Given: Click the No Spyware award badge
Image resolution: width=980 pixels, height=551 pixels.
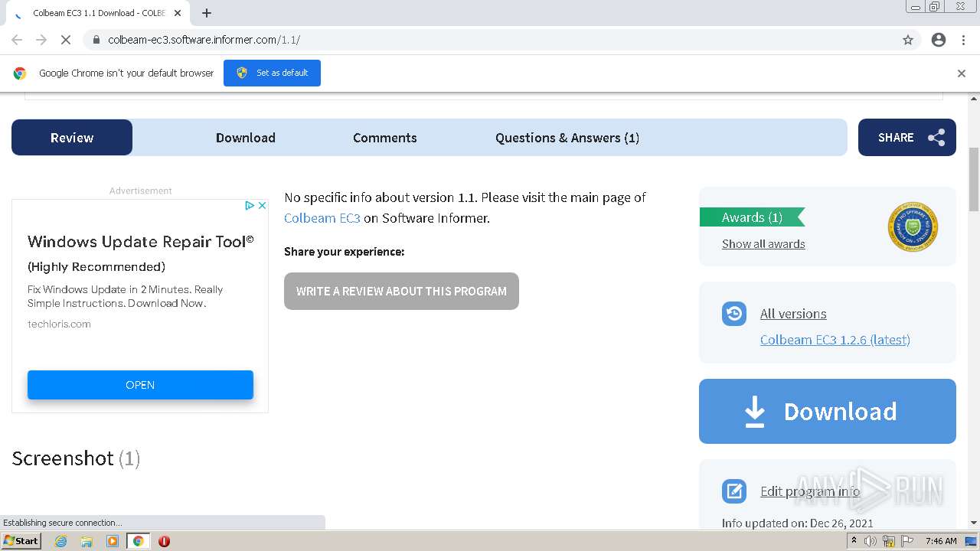Looking at the screenshot, I should pos(913,227).
